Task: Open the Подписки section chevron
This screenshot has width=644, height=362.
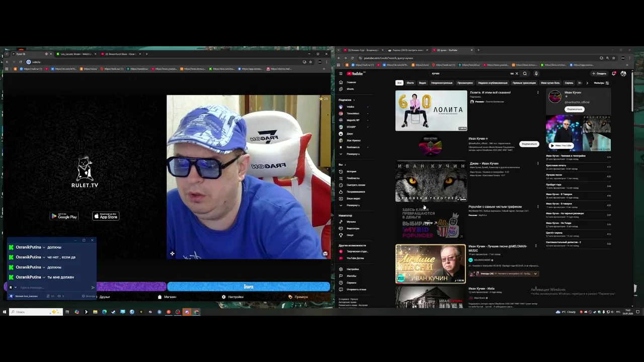Action: click(354, 100)
